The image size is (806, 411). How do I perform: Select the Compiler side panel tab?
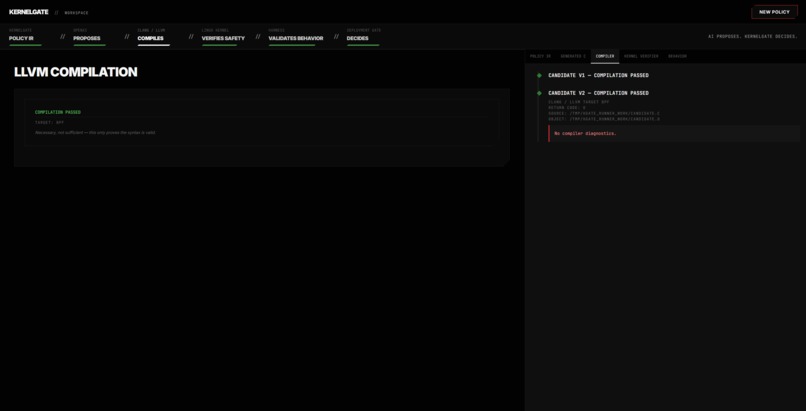[x=604, y=56]
